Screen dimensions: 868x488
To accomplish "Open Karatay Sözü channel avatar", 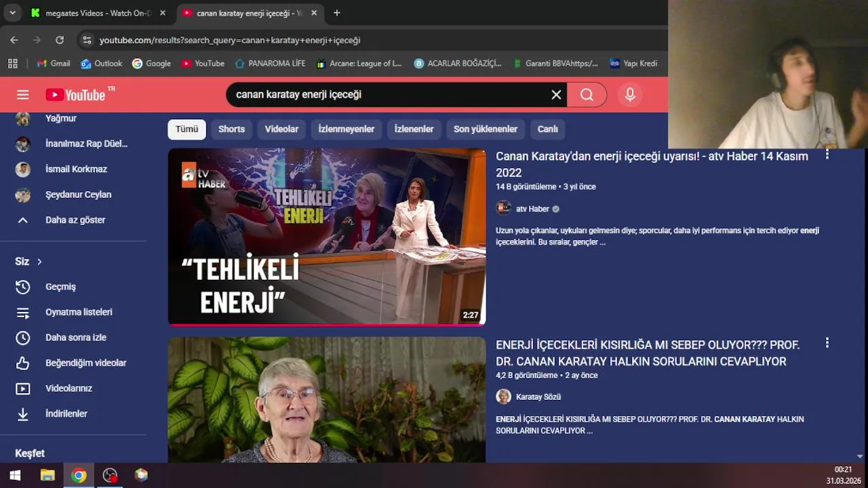I will coord(503,396).
